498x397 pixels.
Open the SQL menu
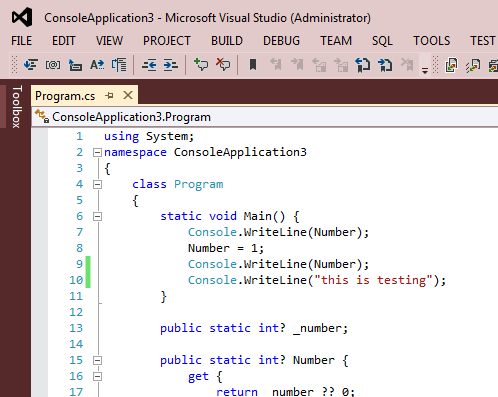[382, 41]
